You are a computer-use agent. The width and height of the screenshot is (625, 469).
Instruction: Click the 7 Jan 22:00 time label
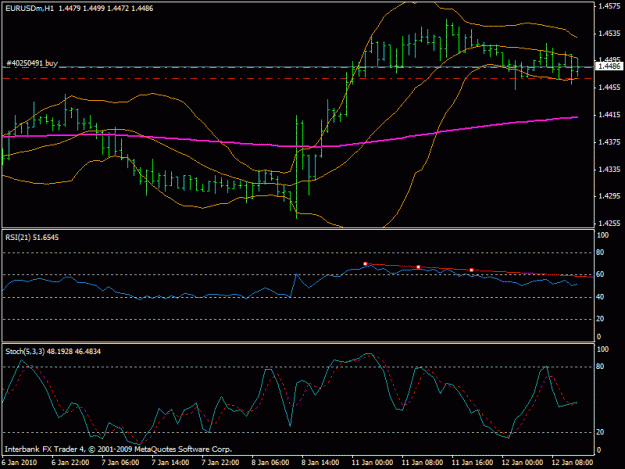(x=220, y=463)
